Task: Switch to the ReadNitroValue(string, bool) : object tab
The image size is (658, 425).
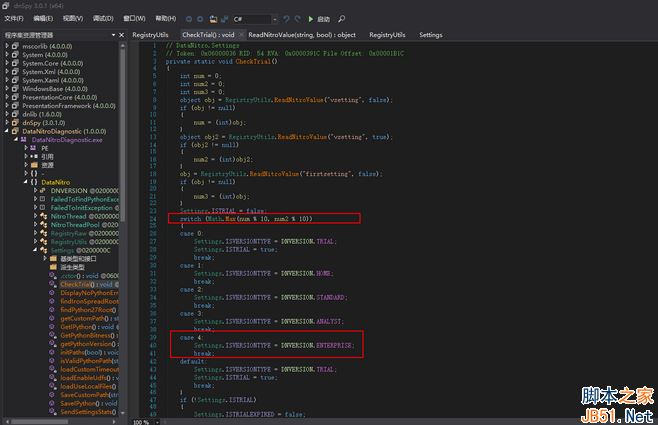Action: tap(302, 35)
